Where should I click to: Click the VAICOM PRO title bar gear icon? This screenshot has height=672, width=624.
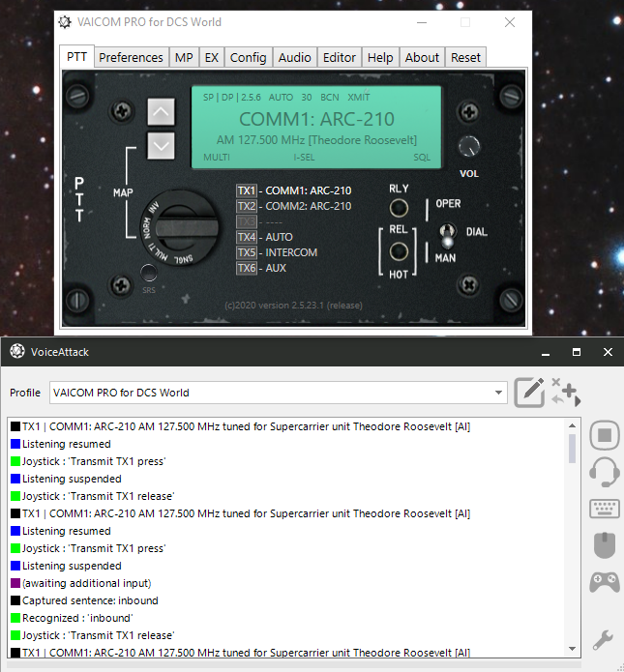point(65,22)
